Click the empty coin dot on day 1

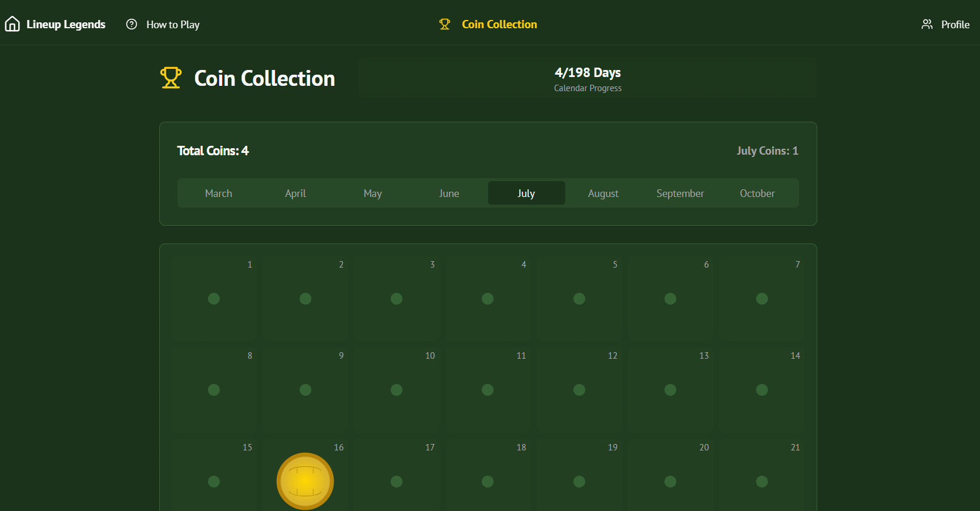214,299
